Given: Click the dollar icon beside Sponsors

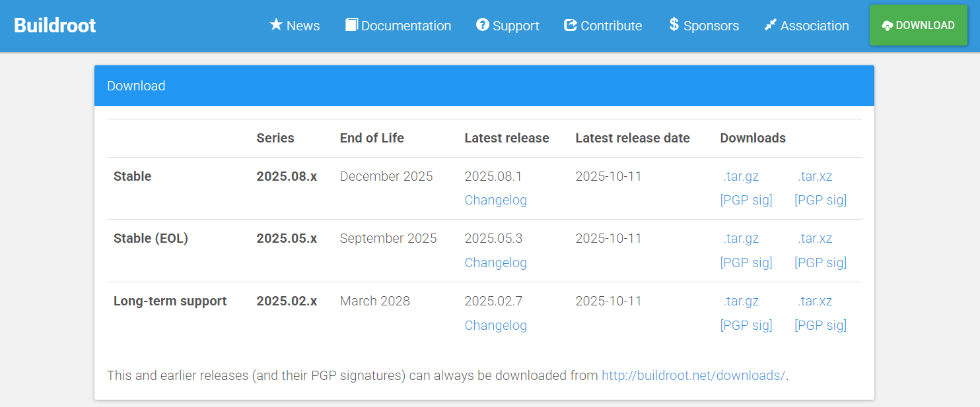Looking at the screenshot, I should tap(674, 24).
